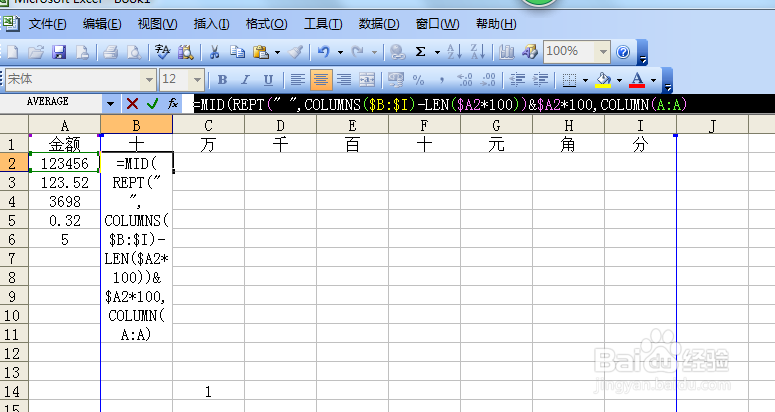Viewport: 775px width, 412px height.
Task: Click Increase Indent icon
Action: pyautogui.click(x=541, y=80)
